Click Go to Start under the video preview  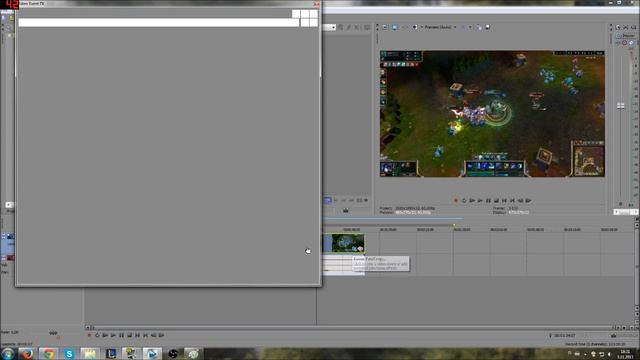click(x=504, y=200)
